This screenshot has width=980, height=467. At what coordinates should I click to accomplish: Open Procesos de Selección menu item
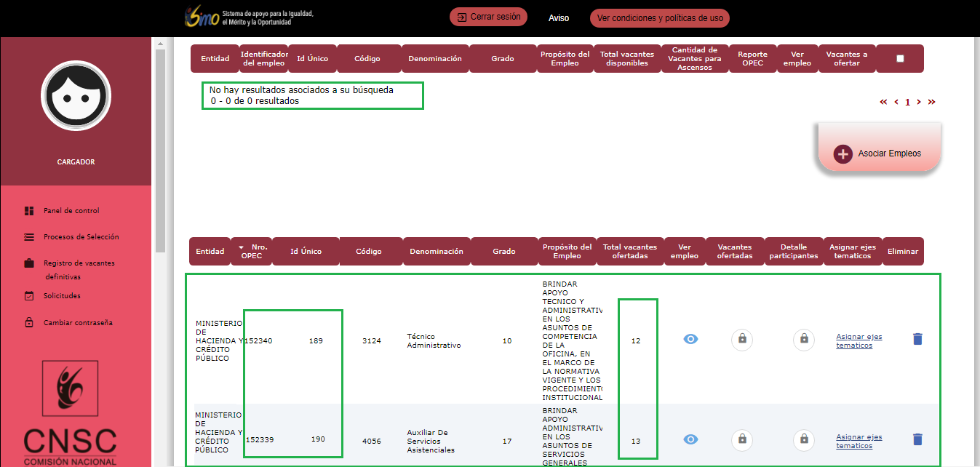tap(81, 237)
